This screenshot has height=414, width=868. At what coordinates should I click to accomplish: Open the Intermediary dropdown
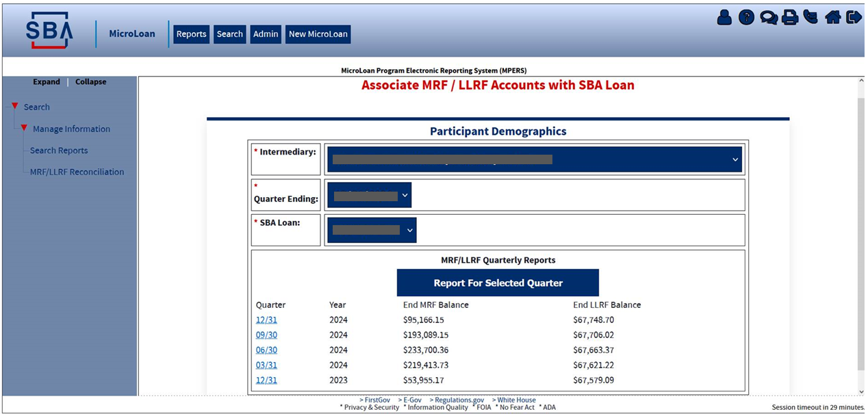(534, 159)
